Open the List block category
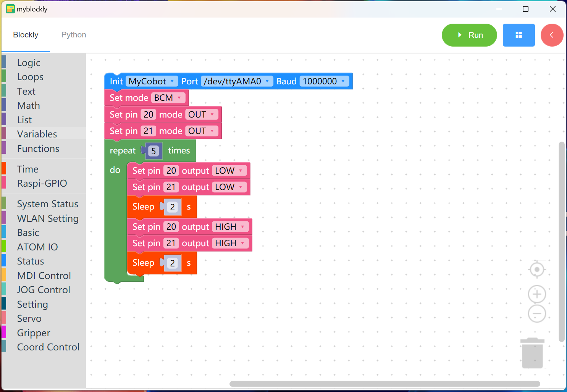The width and height of the screenshot is (567, 392). coord(44,120)
